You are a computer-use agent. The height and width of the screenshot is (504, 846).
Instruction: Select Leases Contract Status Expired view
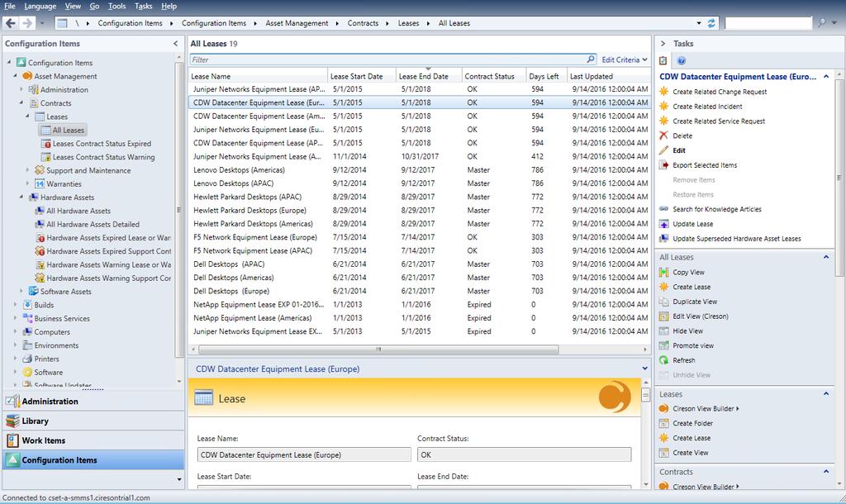pyautogui.click(x=102, y=144)
